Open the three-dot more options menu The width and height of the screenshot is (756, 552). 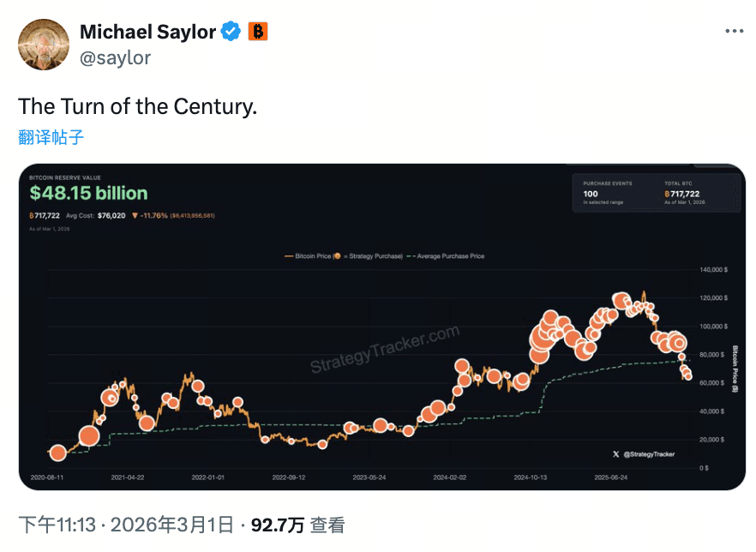(x=735, y=31)
